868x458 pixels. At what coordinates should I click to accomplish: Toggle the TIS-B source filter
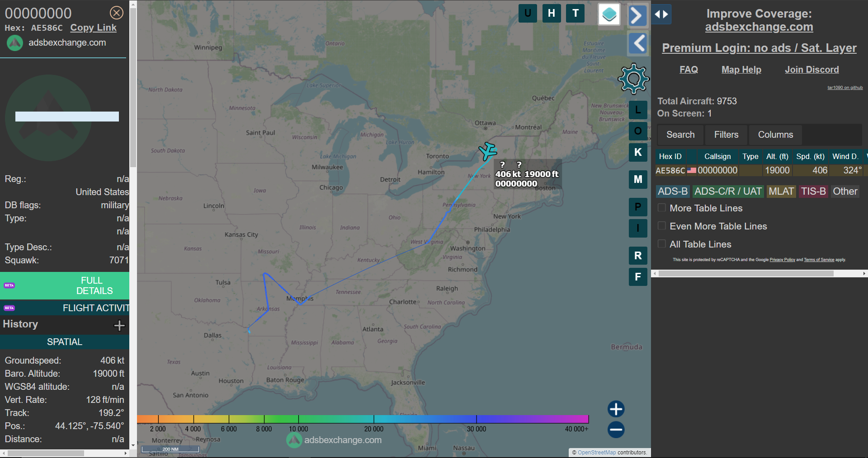point(813,192)
